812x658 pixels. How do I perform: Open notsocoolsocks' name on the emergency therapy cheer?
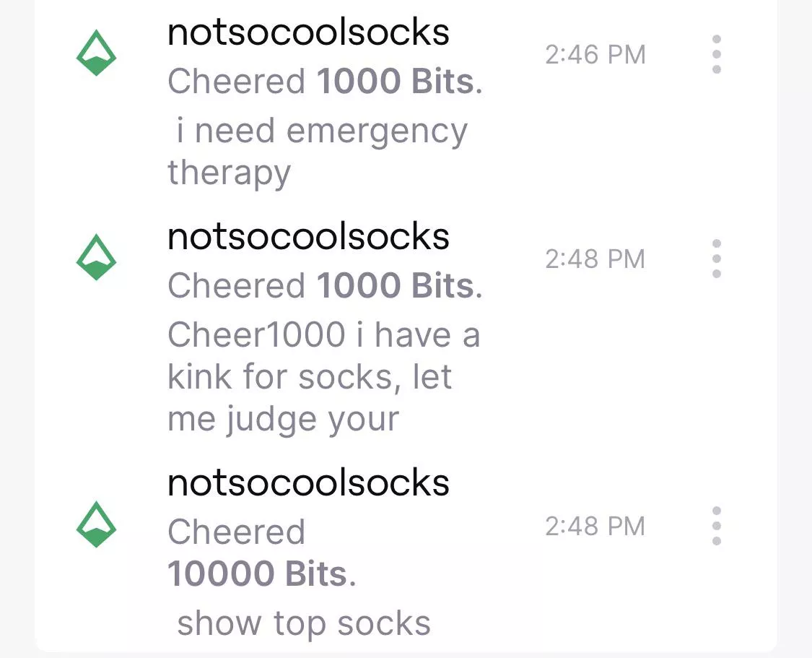308,33
